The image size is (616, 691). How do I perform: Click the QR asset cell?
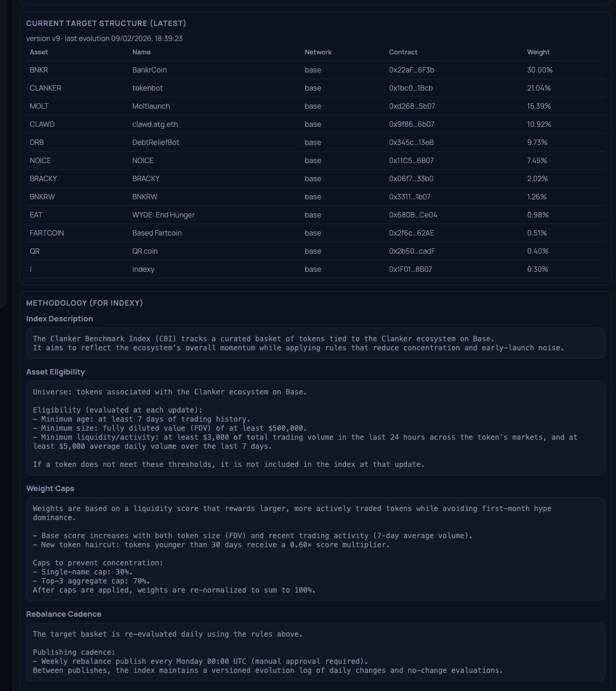pyautogui.click(x=34, y=251)
